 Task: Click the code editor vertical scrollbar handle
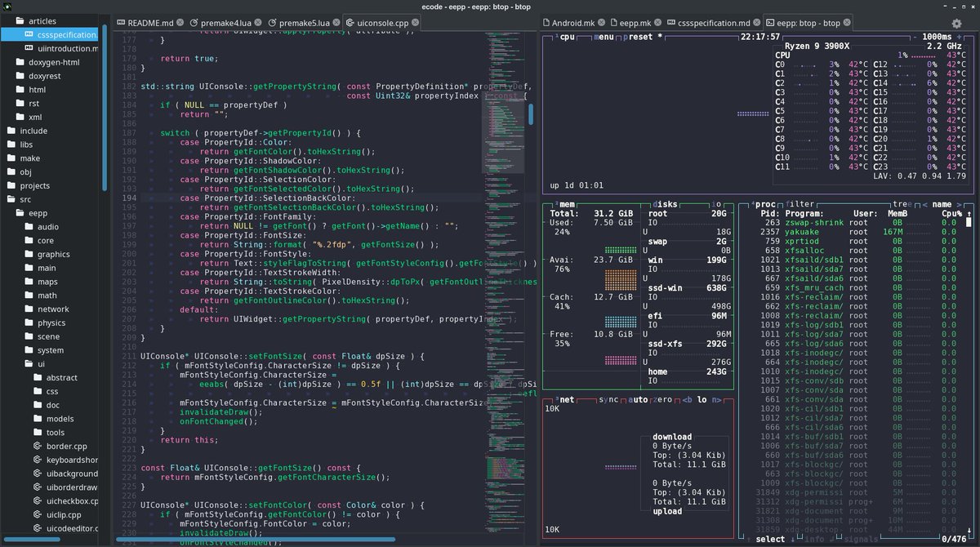(530, 114)
